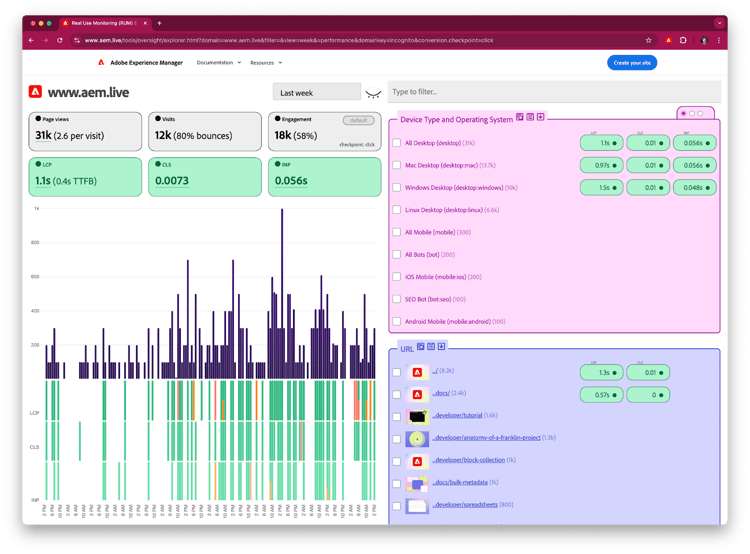
Task: Check the Mac Desktop (desktop:mac) checkbox
Action: coord(397,165)
